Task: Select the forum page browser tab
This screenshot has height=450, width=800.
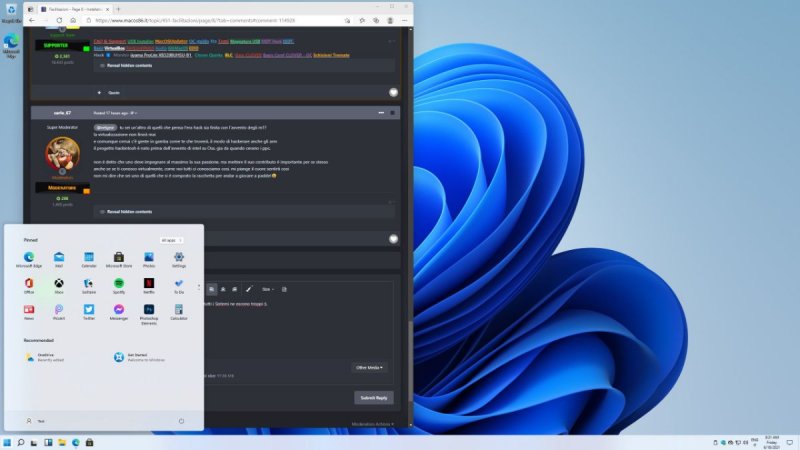Action: tap(74, 9)
